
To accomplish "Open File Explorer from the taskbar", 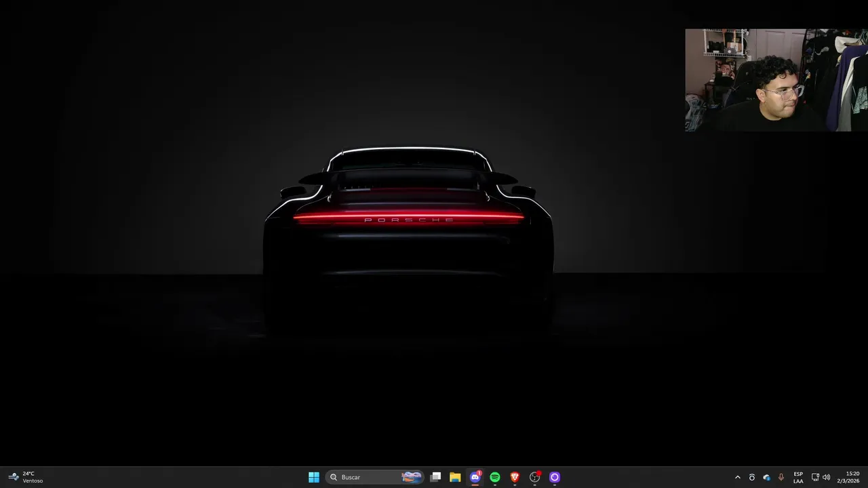I will click(455, 477).
